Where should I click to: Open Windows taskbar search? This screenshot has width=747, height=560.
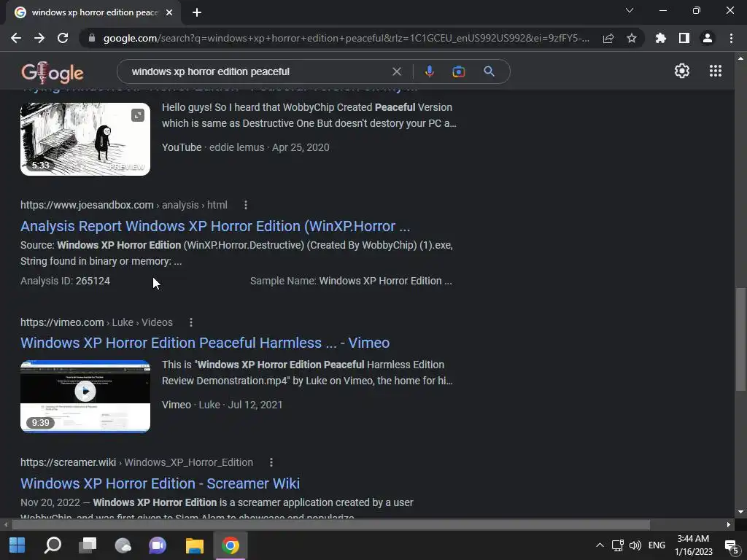[x=53, y=545]
